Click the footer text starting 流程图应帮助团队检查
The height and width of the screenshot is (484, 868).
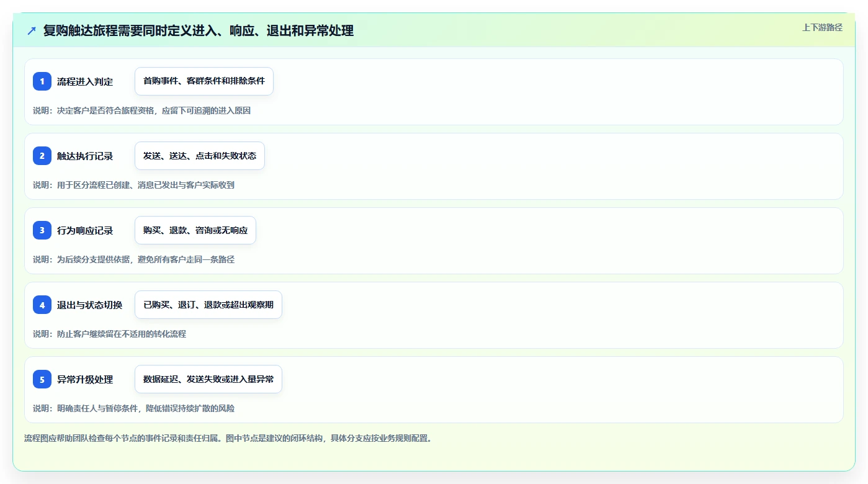[228, 438]
